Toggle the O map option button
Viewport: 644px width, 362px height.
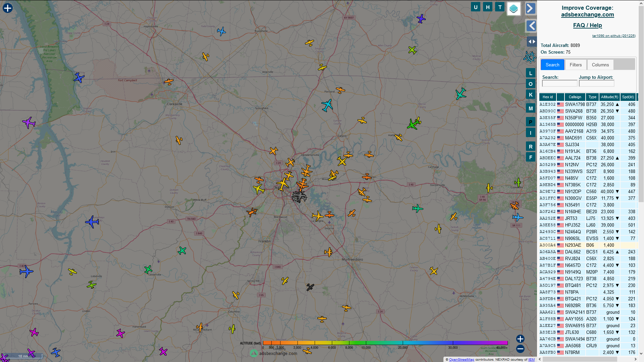pyautogui.click(x=531, y=84)
